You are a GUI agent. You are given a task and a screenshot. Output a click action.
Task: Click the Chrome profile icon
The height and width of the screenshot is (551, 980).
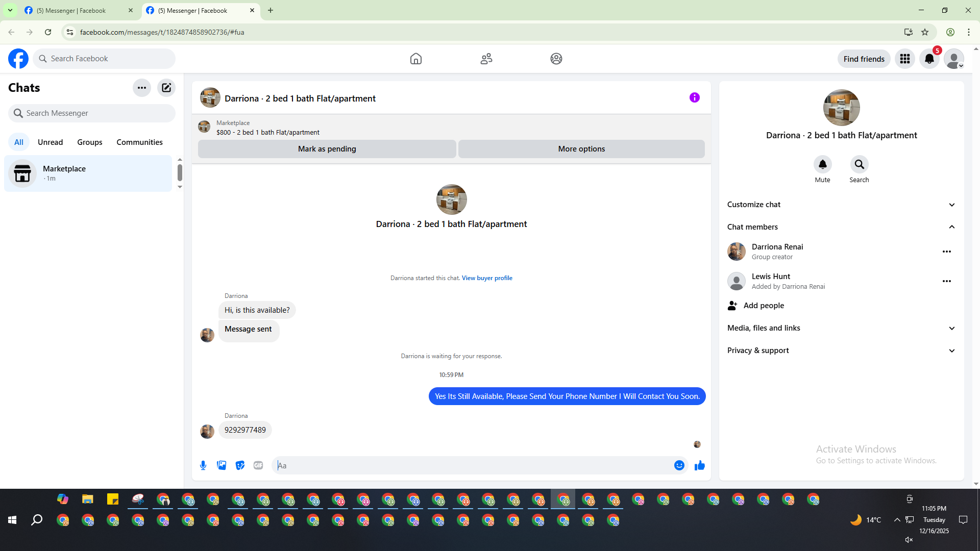(x=950, y=32)
